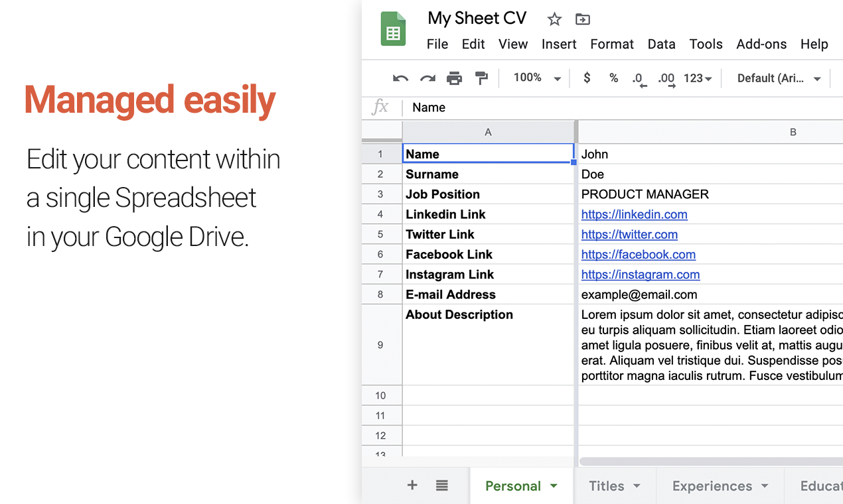Open the View menu
Image resolution: width=843 pixels, height=504 pixels.
tap(513, 44)
